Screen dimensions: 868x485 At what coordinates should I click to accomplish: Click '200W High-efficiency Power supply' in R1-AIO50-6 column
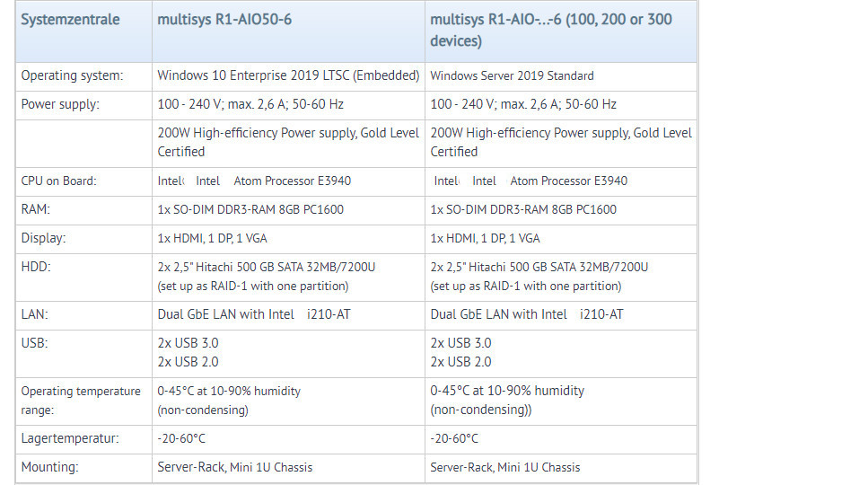pos(288,142)
